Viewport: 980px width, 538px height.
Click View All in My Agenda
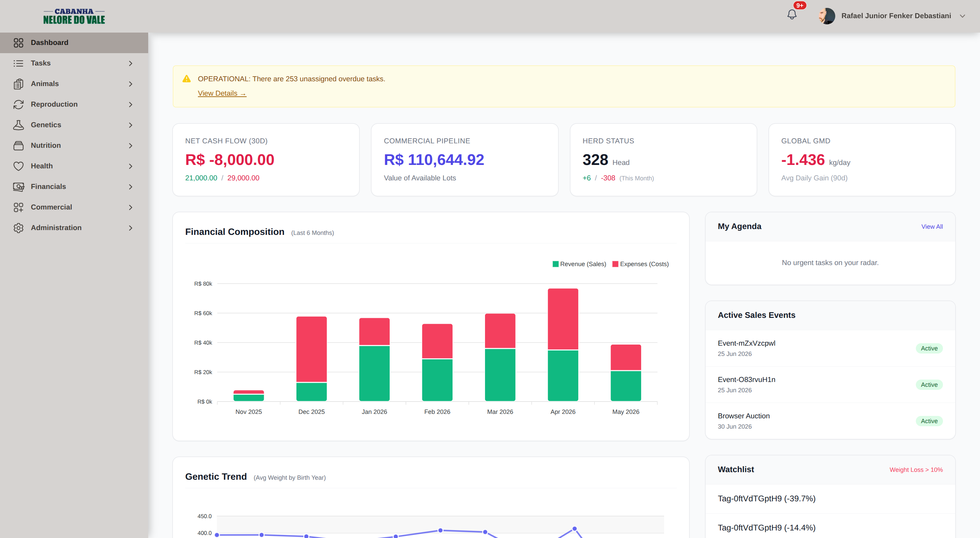pyautogui.click(x=932, y=227)
